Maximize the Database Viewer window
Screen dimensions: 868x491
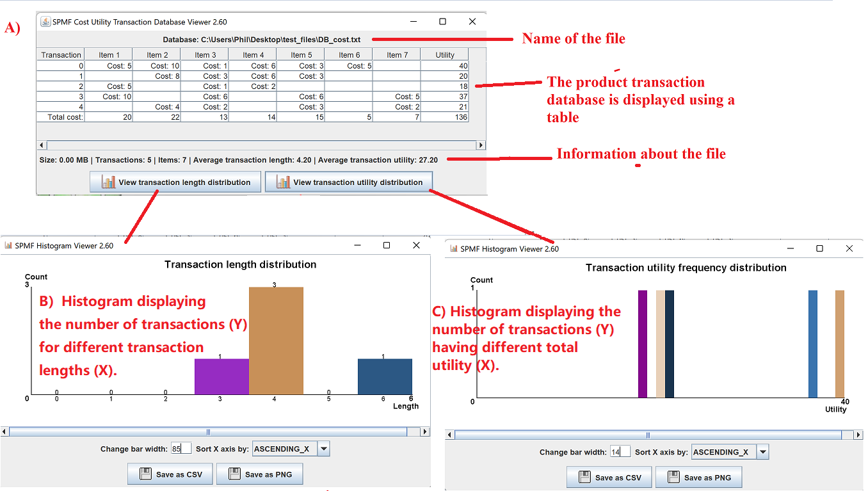[x=442, y=22]
